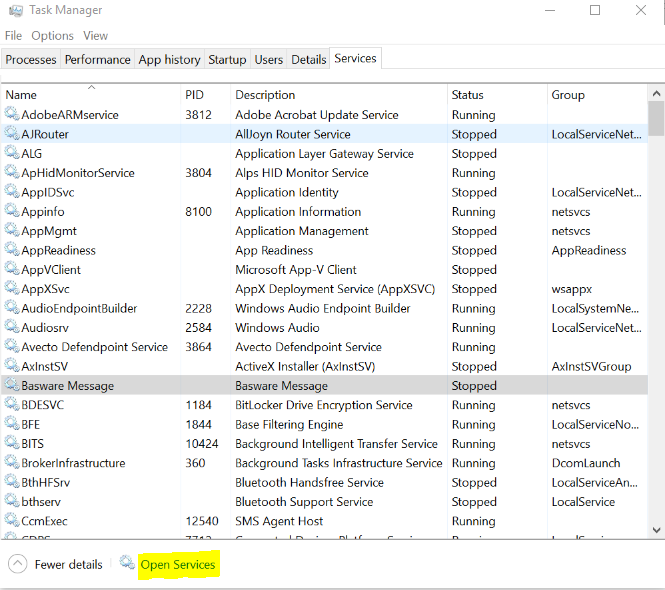
Task: Select the SMS Agent Host description
Action: click(x=279, y=521)
